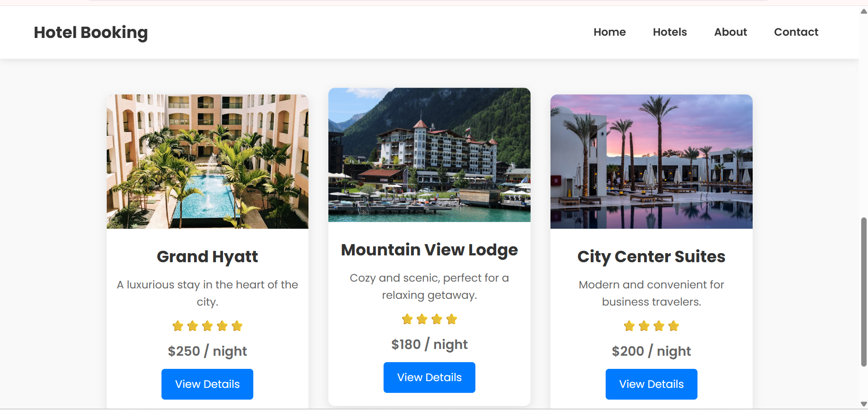Click the scroll up arrow on scrollbar
The image size is (868, 410).
coord(863,11)
